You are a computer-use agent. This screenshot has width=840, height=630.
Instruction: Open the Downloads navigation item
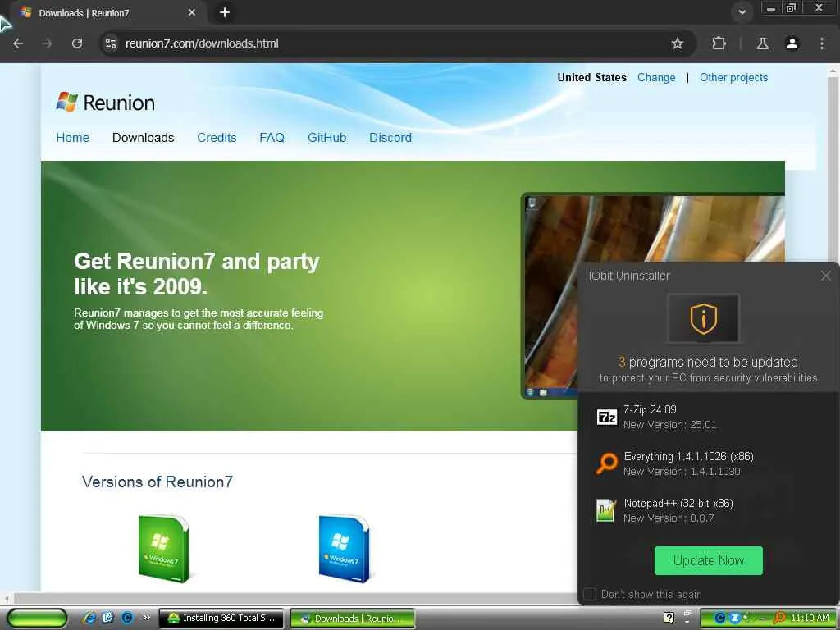click(x=143, y=138)
